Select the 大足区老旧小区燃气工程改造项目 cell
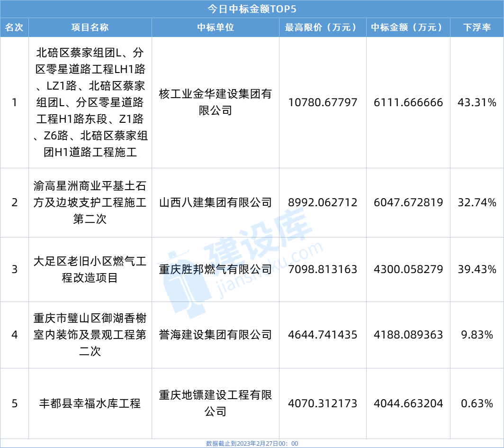This screenshot has width=504, height=448. click(90, 269)
